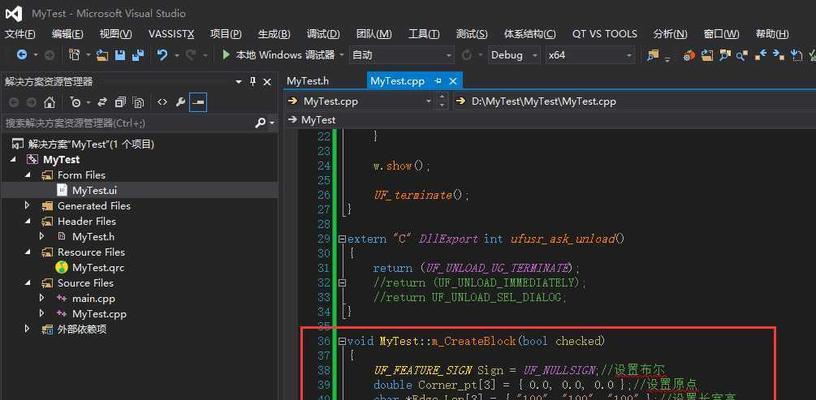Click the Solution Explorer search field
The height and width of the screenshot is (400, 816).
[128, 123]
